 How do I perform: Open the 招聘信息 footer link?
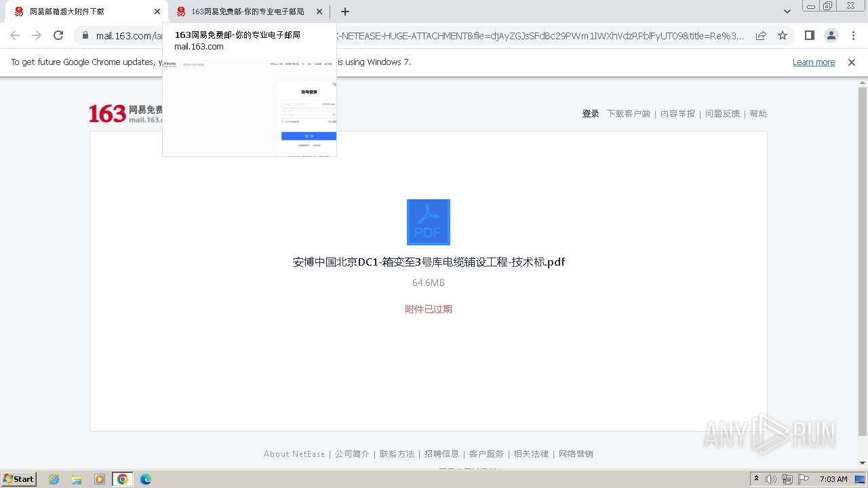click(442, 454)
